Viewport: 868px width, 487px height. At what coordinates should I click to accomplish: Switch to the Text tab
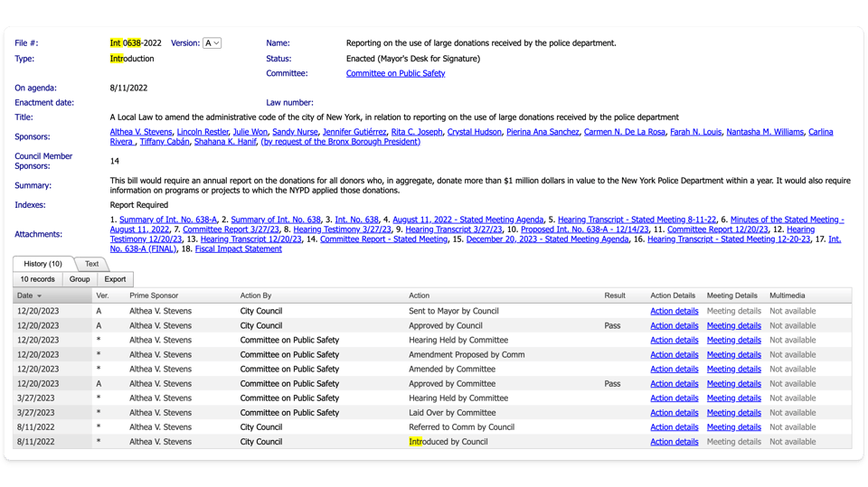coord(91,264)
